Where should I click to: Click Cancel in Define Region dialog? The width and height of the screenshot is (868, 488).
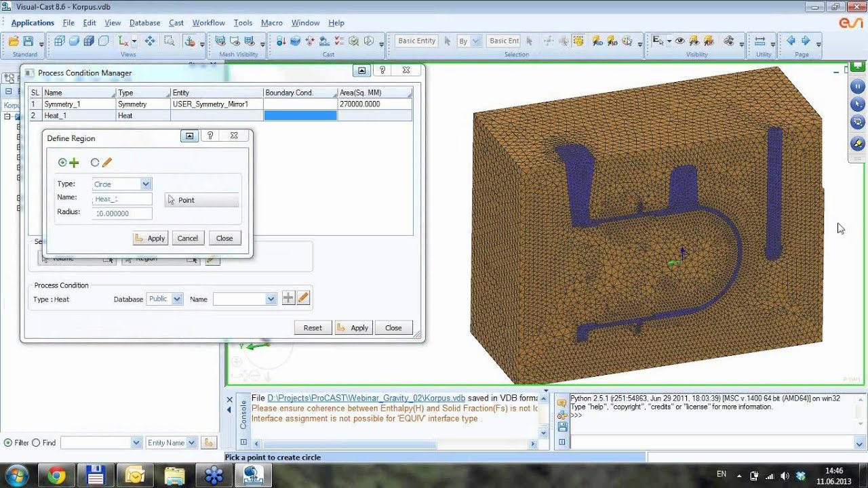pyautogui.click(x=187, y=238)
